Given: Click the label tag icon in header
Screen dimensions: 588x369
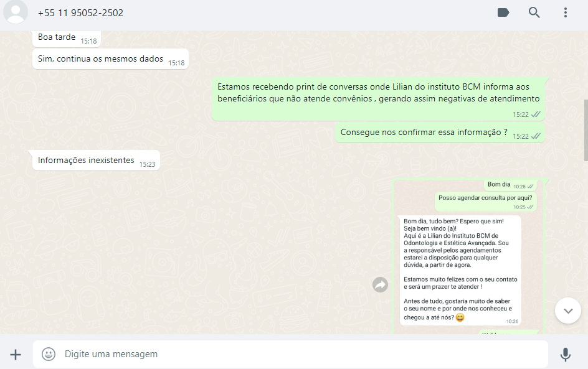Looking at the screenshot, I should [503, 12].
